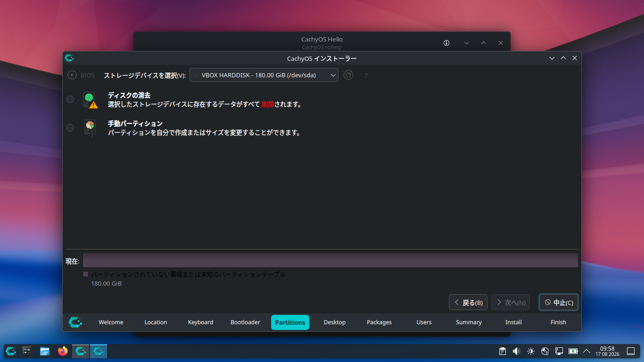
Task: Click the description starting パーティションを自分で作成
Action: tap(205, 133)
